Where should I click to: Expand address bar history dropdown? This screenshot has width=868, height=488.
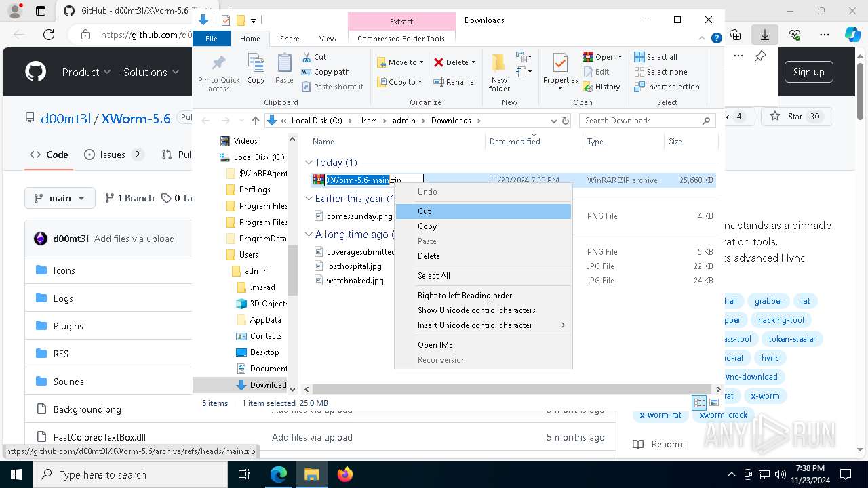click(x=553, y=121)
